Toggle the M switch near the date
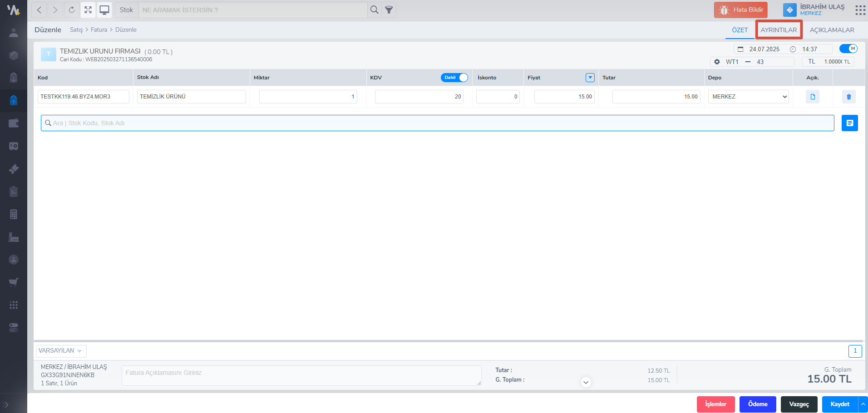The image size is (868, 413). [848, 49]
